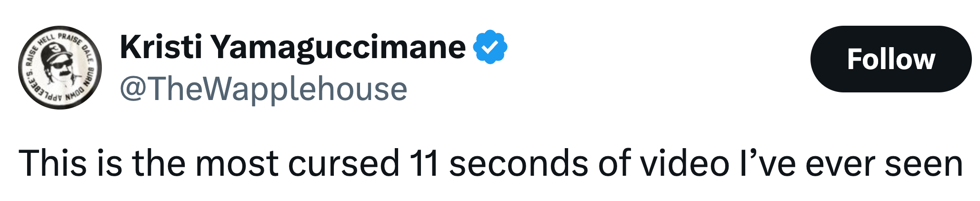Open Kristi Yamaguccimane's circular profile avatar
The image size is (980, 201).
coord(60,68)
